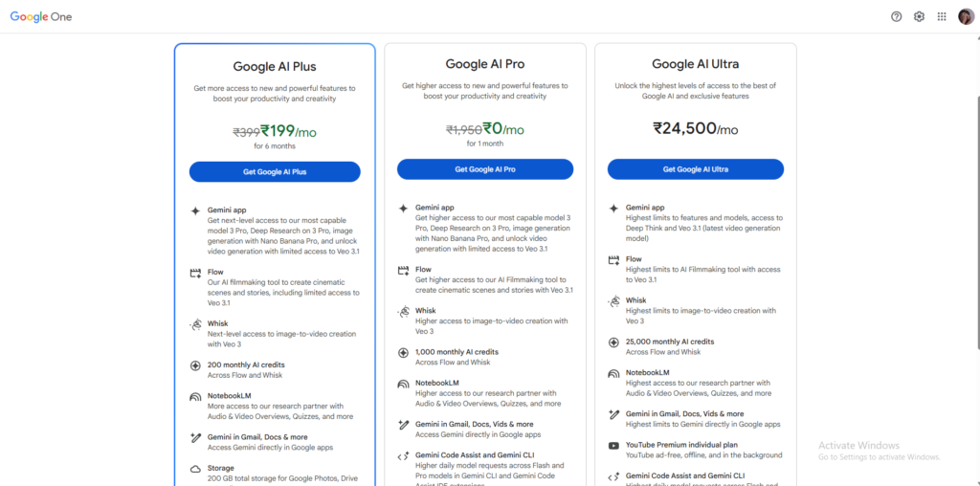Click the Gemini app sparkle icon in AI Plus
980x486 pixels.
[x=195, y=210]
